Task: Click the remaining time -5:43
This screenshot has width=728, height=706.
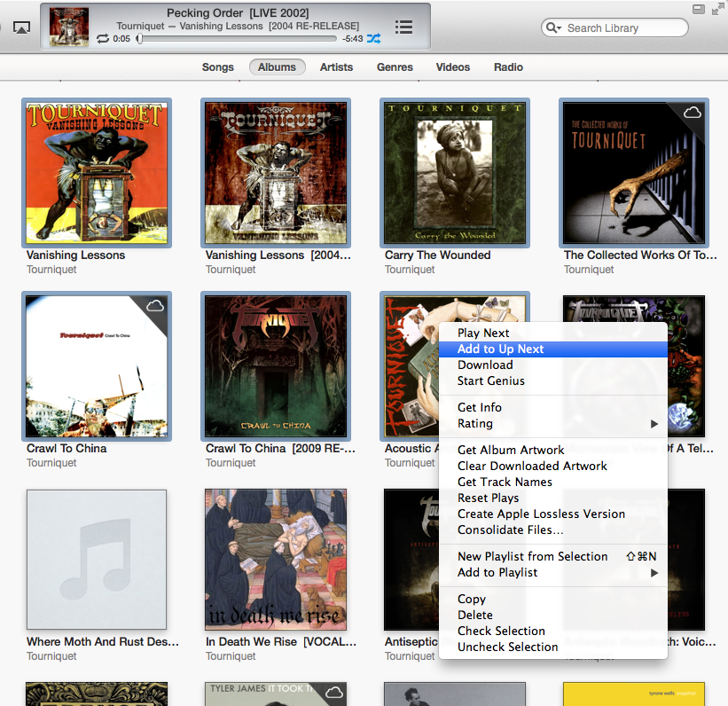Action: pyautogui.click(x=352, y=39)
